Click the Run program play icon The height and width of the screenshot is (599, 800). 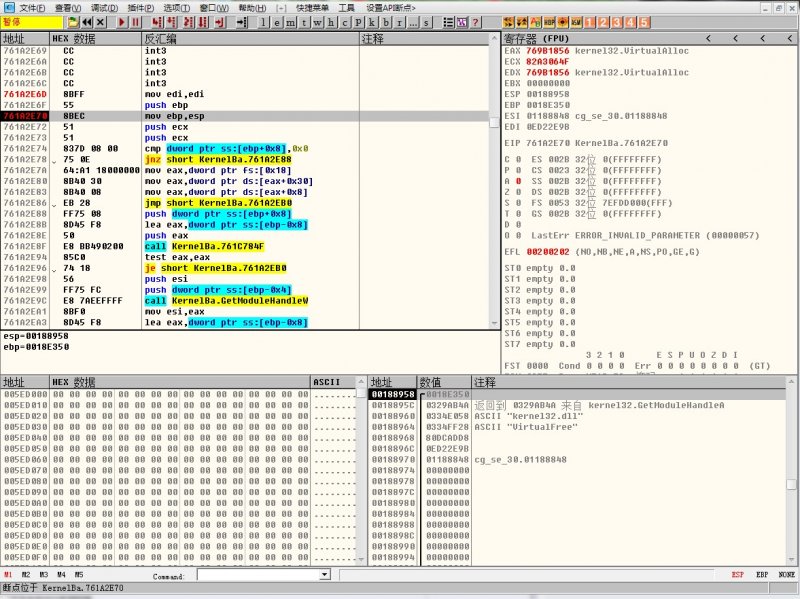pyautogui.click(x=121, y=22)
